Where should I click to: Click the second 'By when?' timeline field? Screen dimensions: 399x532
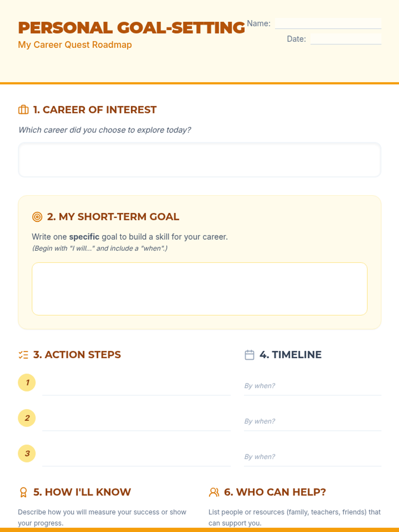(313, 421)
